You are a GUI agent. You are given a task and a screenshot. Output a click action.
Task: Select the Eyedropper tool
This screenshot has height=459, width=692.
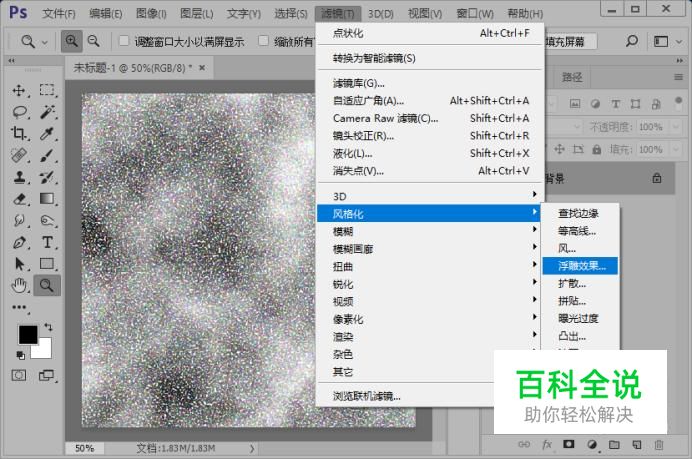point(47,133)
